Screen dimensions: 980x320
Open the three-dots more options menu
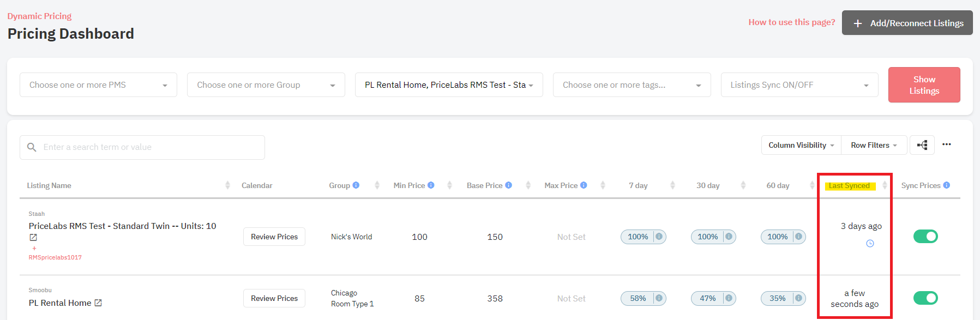coord(947,144)
